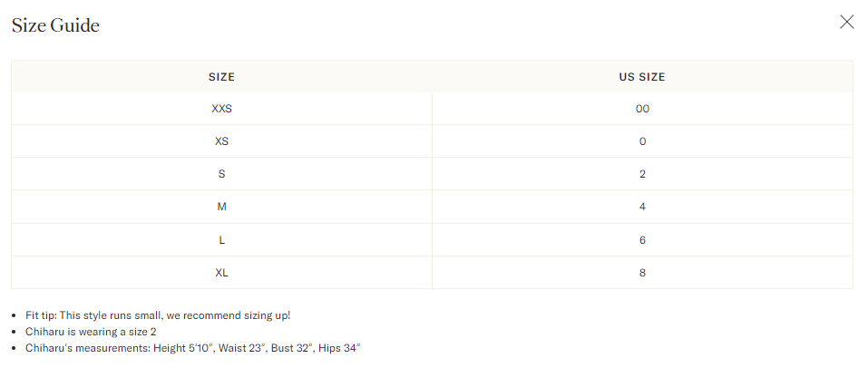Select the SIZE column header

[221, 77]
